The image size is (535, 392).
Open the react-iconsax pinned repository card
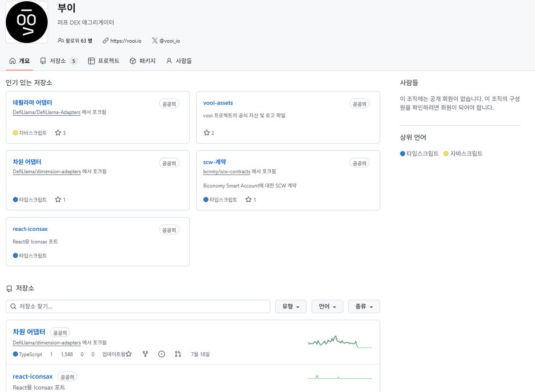pos(30,229)
